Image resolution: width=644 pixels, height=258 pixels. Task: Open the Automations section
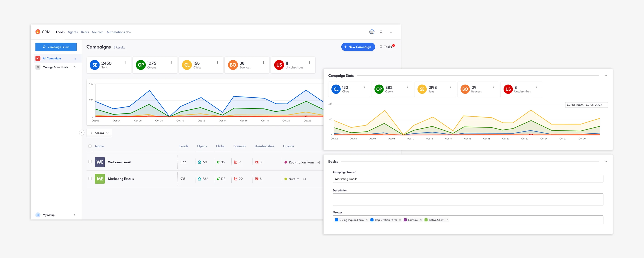tap(116, 32)
